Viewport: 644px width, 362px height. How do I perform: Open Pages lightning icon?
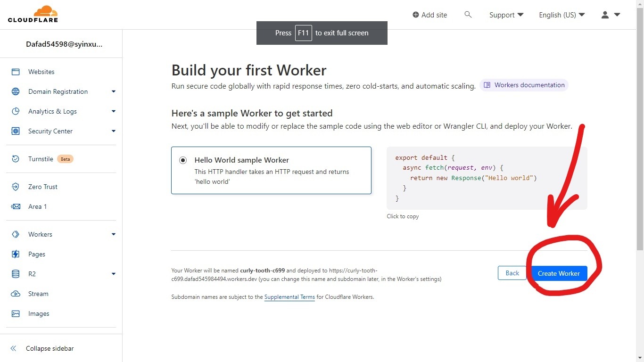pyautogui.click(x=16, y=254)
